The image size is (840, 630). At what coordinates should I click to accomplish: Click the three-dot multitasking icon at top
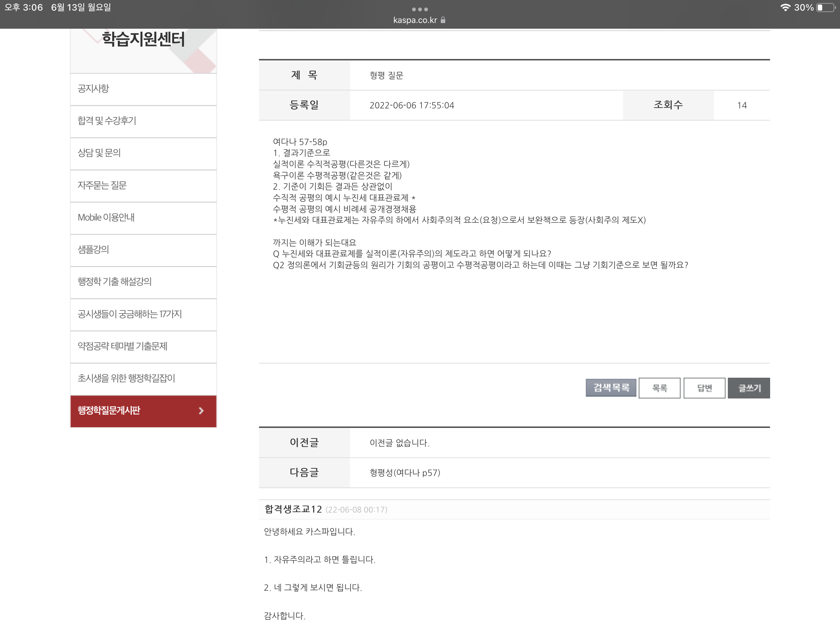pyautogui.click(x=420, y=9)
